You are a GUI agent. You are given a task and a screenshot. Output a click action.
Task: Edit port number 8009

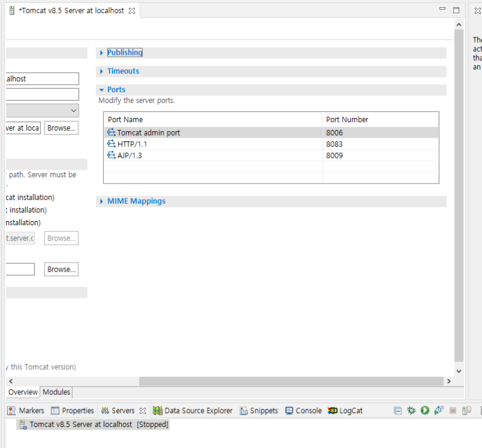(x=334, y=155)
